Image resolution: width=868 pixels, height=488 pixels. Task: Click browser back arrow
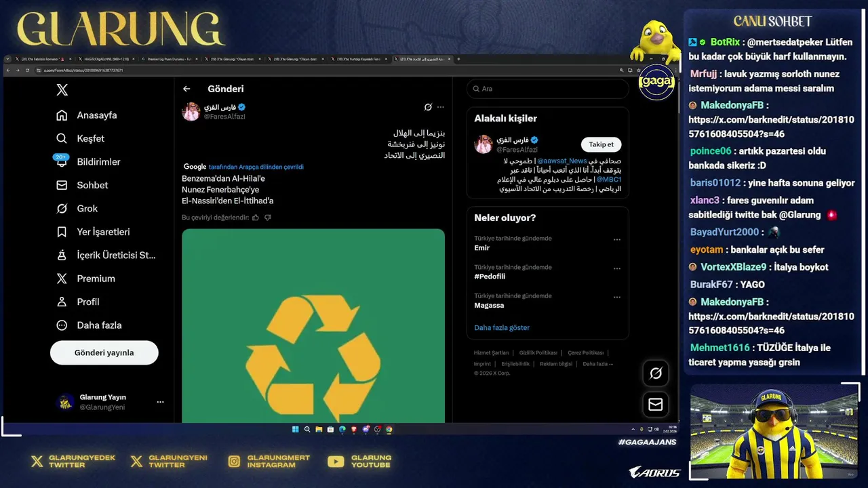(x=8, y=70)
